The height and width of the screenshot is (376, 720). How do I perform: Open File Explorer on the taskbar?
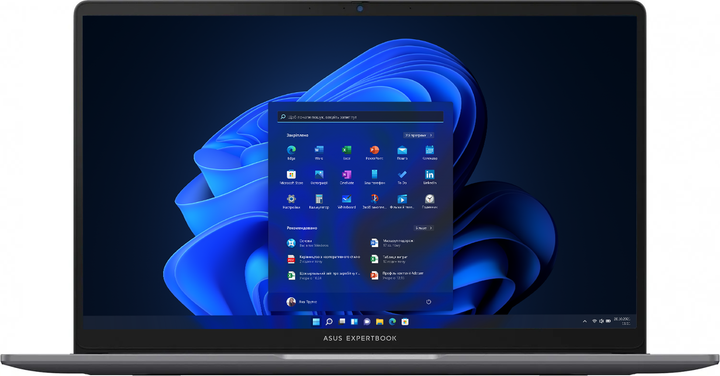(380, 322)
